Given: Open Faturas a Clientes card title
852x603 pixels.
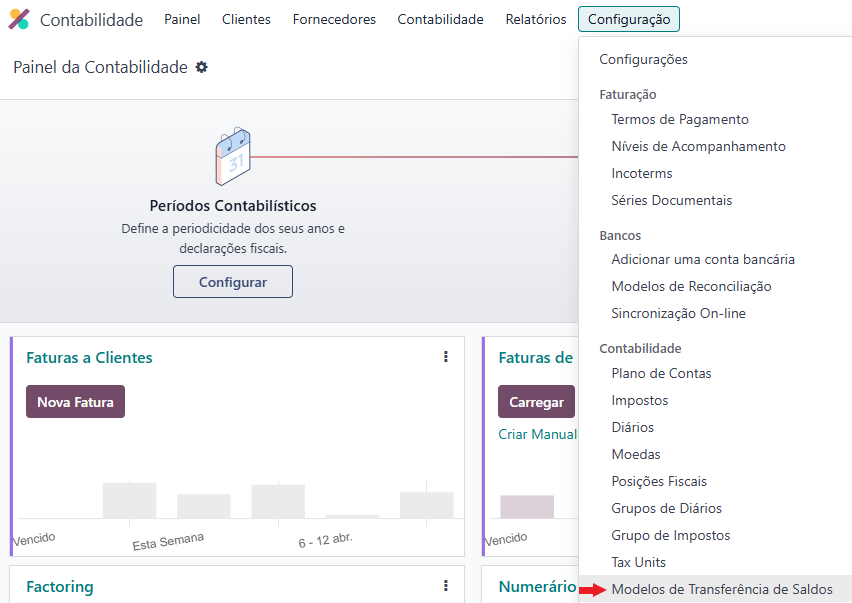Looking at the screenshot, I should point(89,357).
